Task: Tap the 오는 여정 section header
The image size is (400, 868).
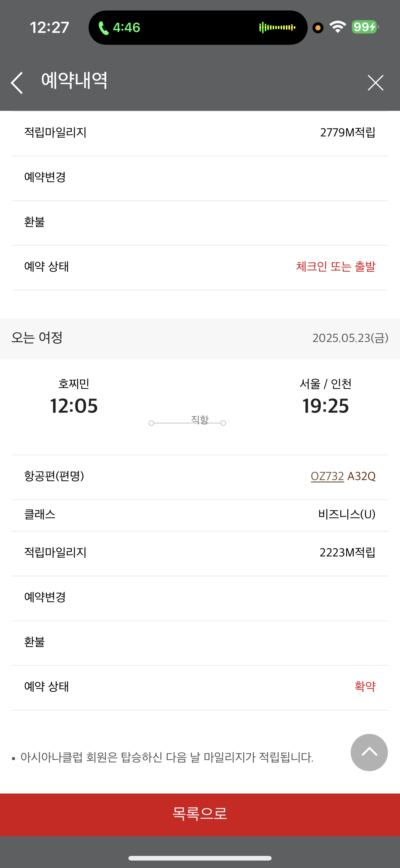Action: click(37, 338)
